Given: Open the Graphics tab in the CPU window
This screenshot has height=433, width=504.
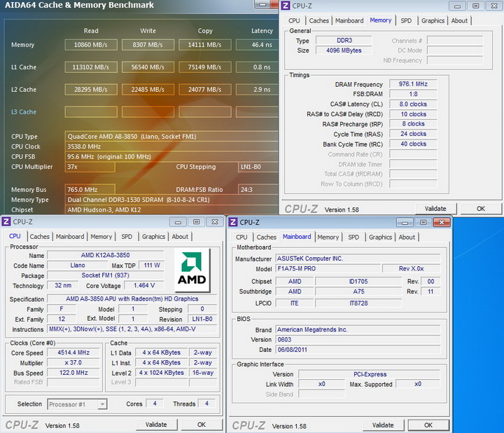Looking at the screenshot, I should click(153, 236).
